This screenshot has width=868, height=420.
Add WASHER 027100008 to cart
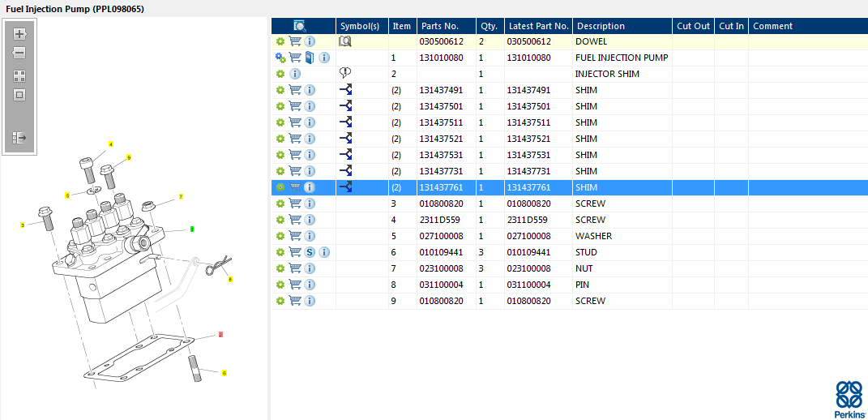296,236
